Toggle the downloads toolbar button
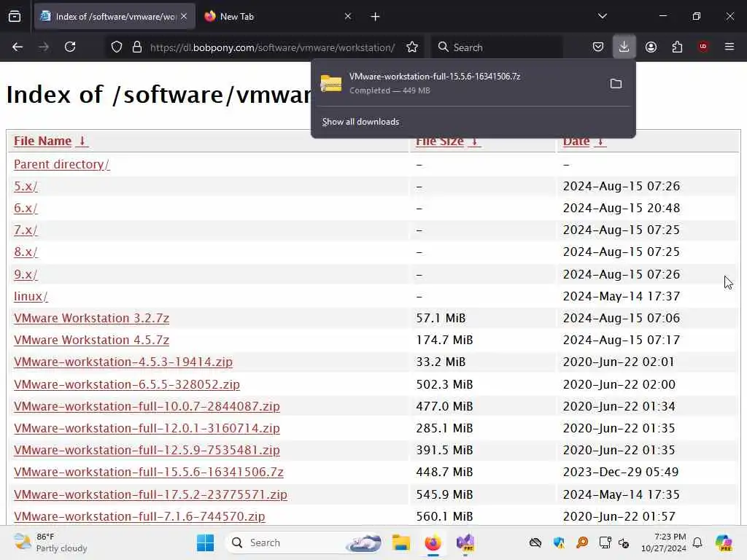Viewport: 747px width, 560px height. [624, 47]
